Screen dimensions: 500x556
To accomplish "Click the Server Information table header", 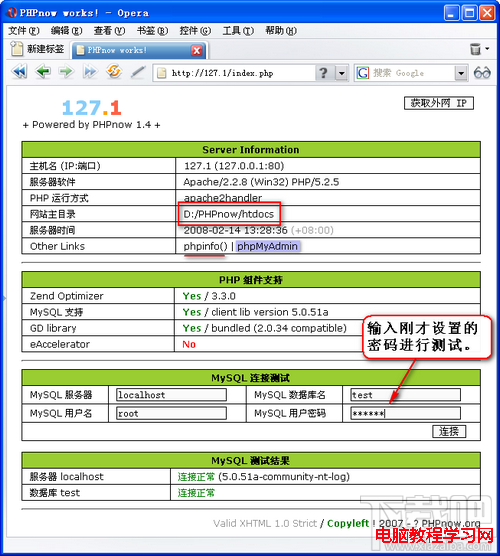I will pyautogui.click(x=251, y=150).
